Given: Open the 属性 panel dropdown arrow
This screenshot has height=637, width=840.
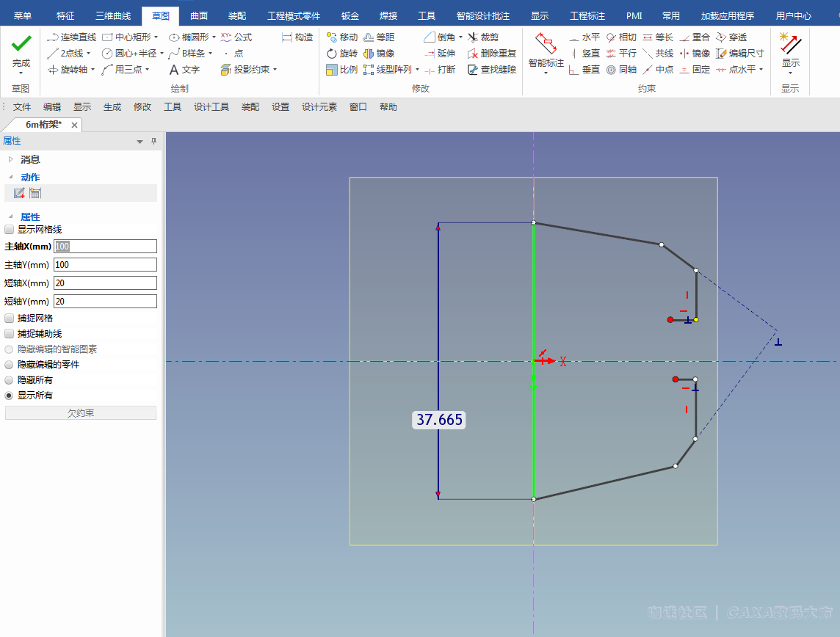Looking at the screenshot, I should 140,142.
